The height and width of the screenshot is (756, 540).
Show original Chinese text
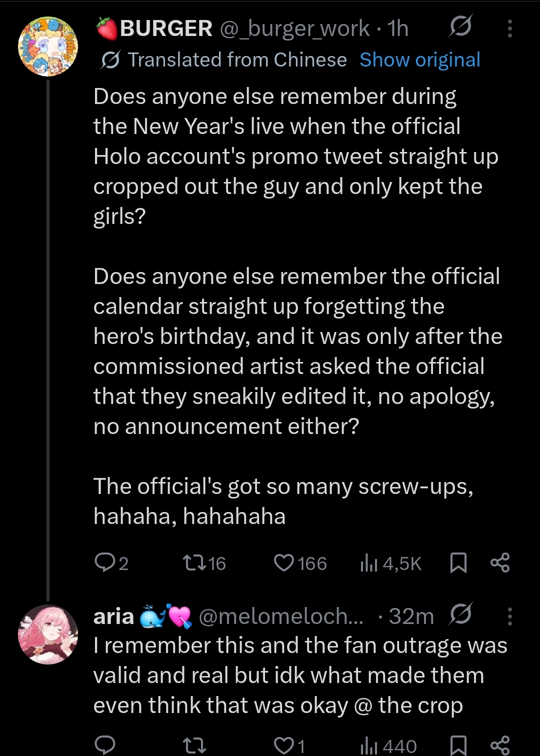[x=420, y=59]
